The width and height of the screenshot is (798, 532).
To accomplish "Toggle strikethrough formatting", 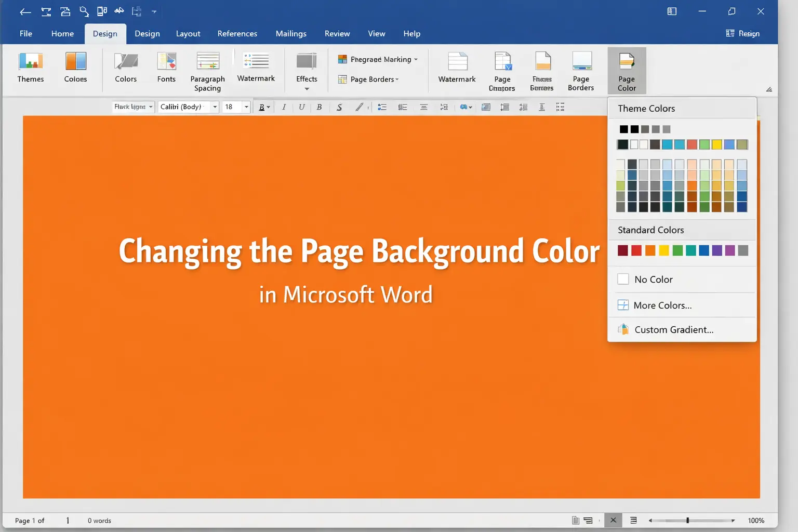I will click(x=339, y=107).
